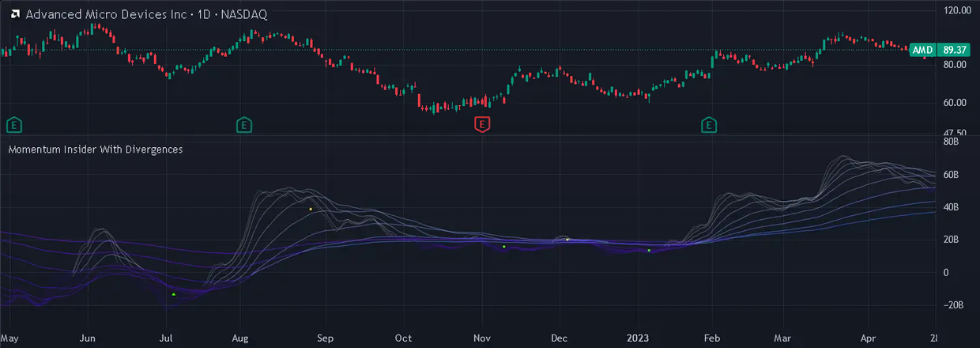Click the Momentum Insider With Divergences legend
Screen dimensions: 980x348
tap(96, 149)
